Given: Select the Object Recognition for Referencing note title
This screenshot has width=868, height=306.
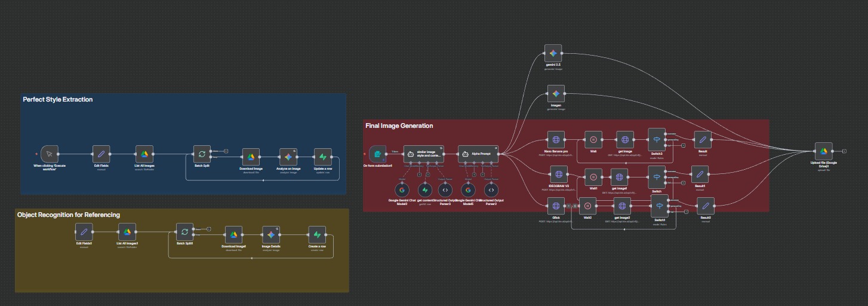Looking at the screenshot, I should tap(69, 215).
